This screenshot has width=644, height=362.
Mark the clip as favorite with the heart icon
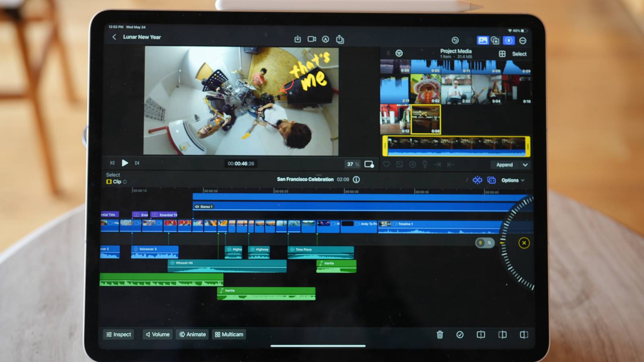387,164
